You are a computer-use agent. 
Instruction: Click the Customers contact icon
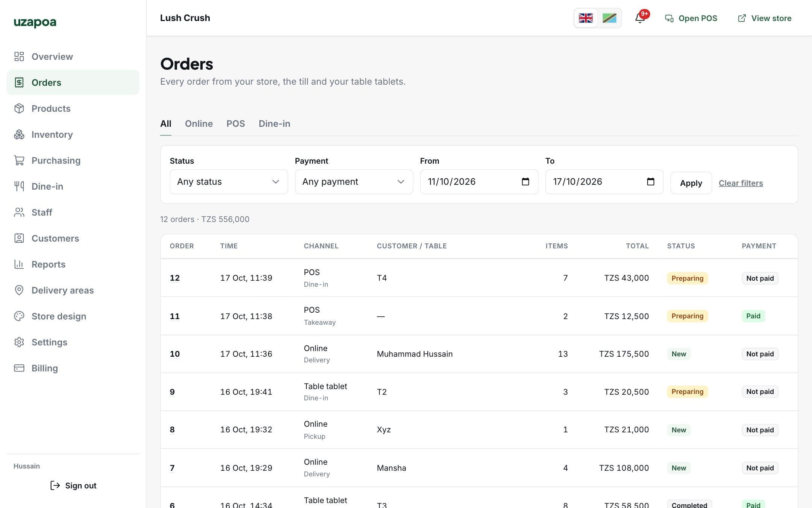(19, 238)
